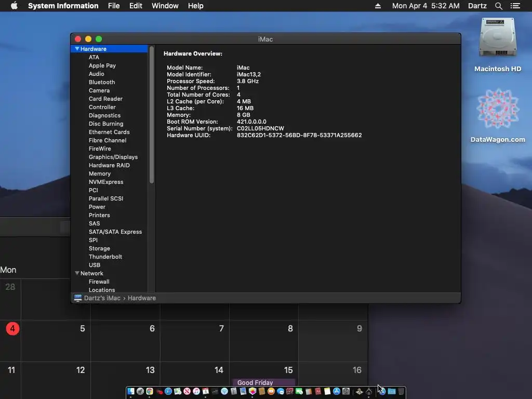Image resolution: width=532 pixels, height=399 pixels.
Task: Open Calendar icon in the Dock
Action: pos(205,391)
